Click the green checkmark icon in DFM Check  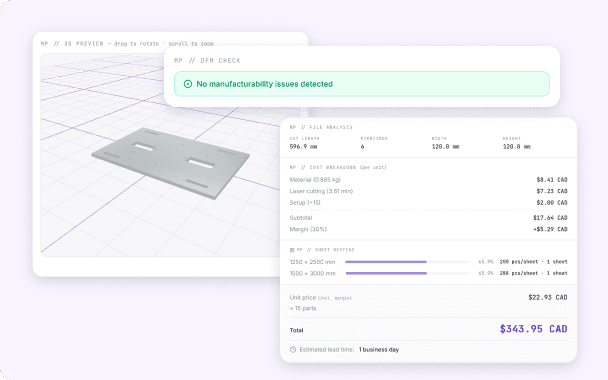pyautogui.click(x=188, y=84)
